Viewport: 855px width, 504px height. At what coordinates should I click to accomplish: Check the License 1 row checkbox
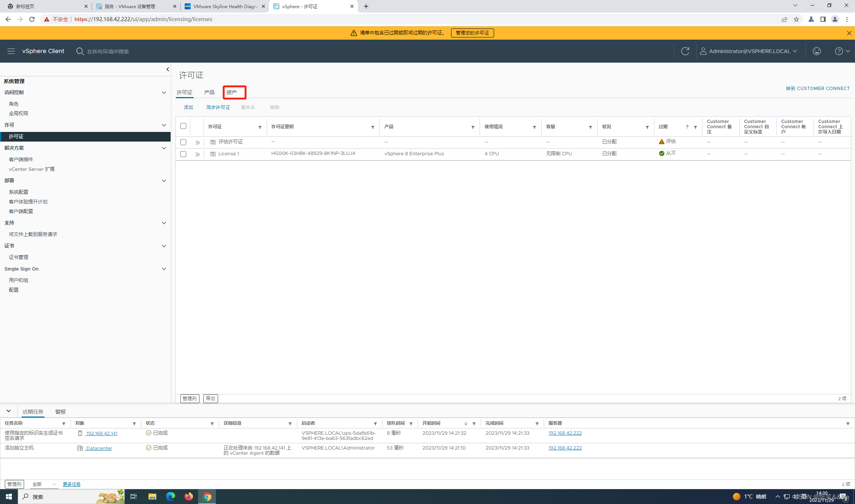[183, 154]
